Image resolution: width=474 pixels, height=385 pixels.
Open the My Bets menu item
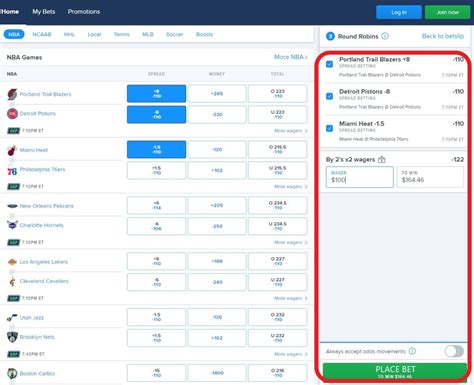pyautogui.click(x=44, y=12)
